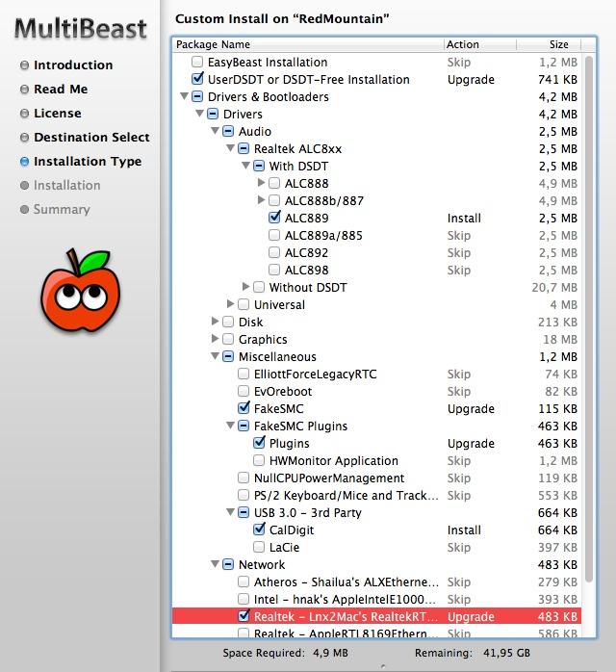Image resolution: width=616 pixels, height=672 pixels.
Task: Uncheck the CalDigit USB 3.0 driver
Action: (x=259, y=530)
